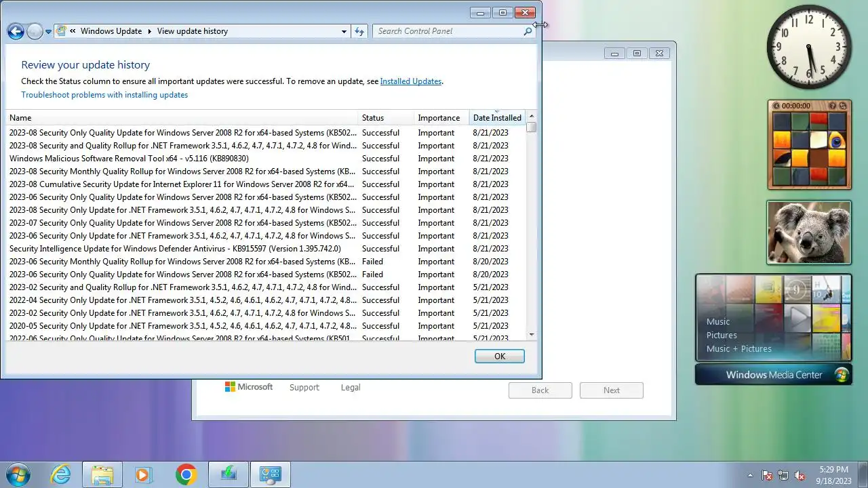The height and width of the screenshot is (488, 868).
Task: Select the 2023-07 Security Only Quality Update row
Action: [266, 223]
